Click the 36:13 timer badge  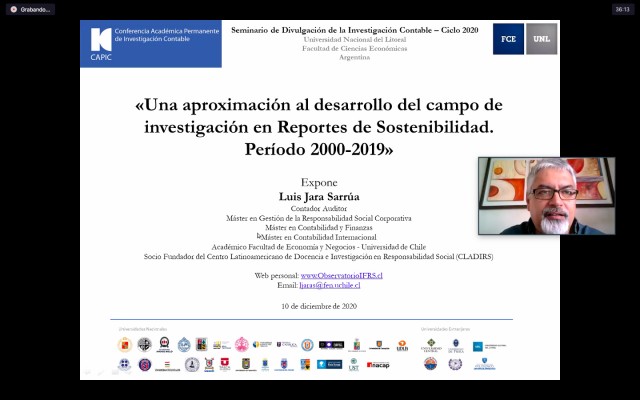pyautogui.click(x=621, y=9)
